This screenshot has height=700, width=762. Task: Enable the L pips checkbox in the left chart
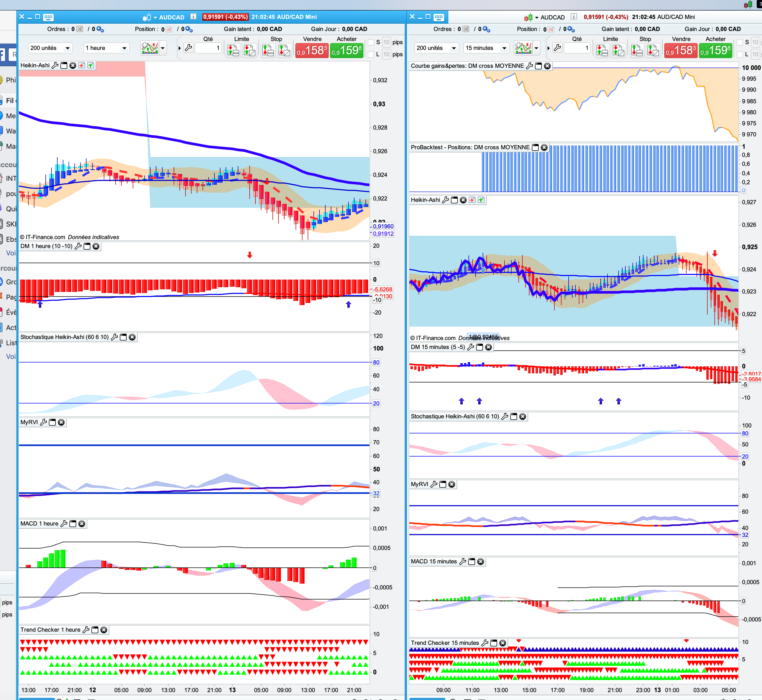coord(371,55)
